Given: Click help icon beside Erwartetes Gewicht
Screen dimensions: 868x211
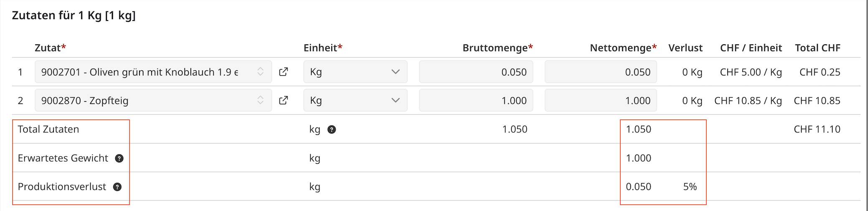Looking at the screenshot, I should tap(119, 158).
